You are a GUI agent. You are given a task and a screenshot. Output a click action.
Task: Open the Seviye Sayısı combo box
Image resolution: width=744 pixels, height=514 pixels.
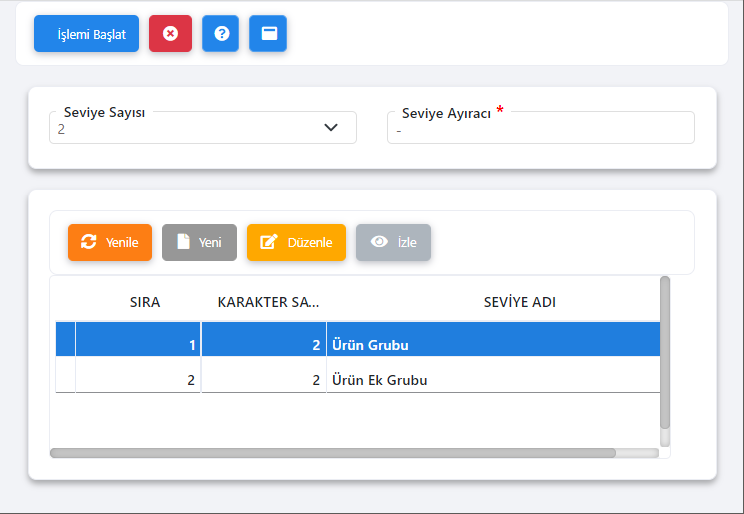[203, 128]
